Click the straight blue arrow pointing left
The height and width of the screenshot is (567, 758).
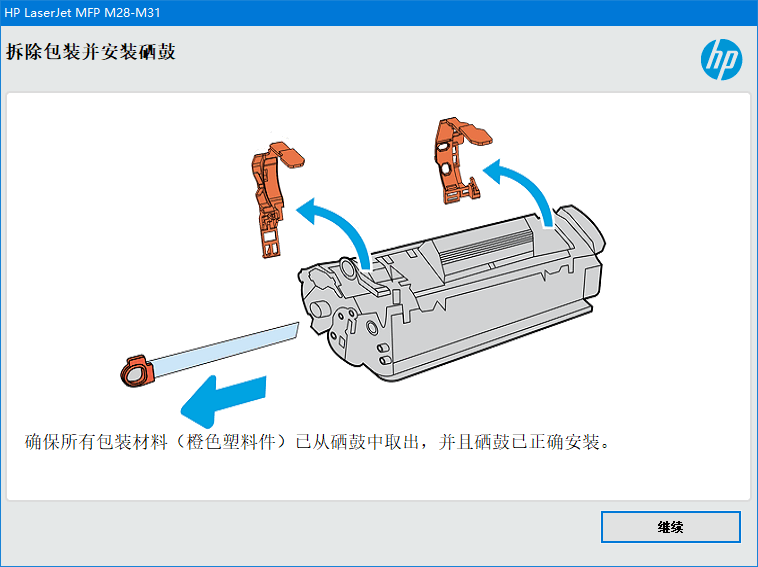(x=224, y=401)
